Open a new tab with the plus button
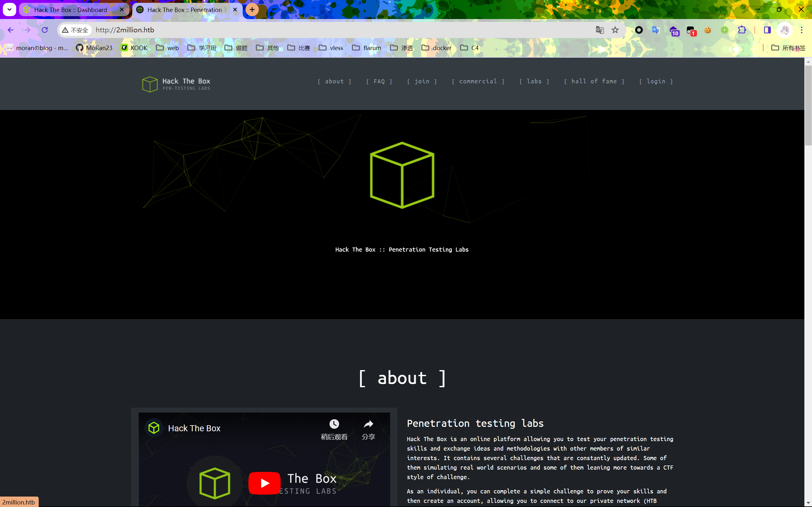This screenshot has height=507, width=812. 252,10
